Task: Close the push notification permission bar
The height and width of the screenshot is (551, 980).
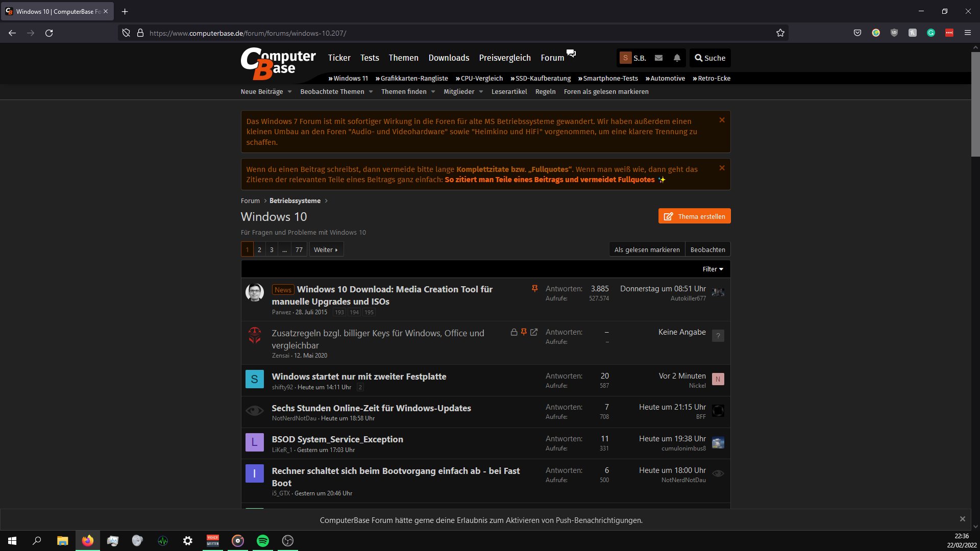Action: [962, 519]
